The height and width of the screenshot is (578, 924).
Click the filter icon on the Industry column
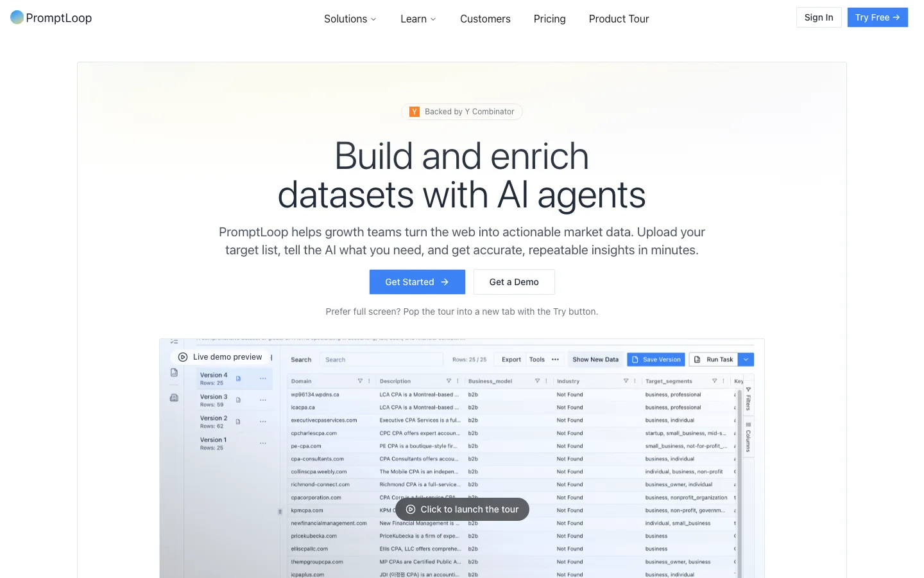point(626,381)
